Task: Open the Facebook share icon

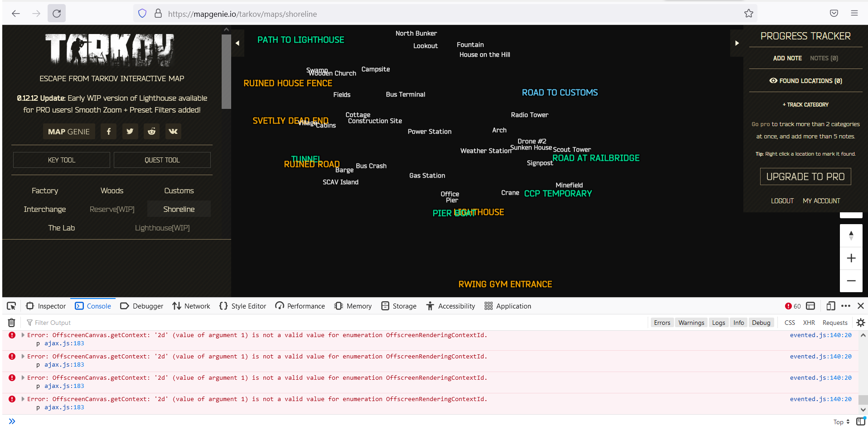Action: point(108,131)
